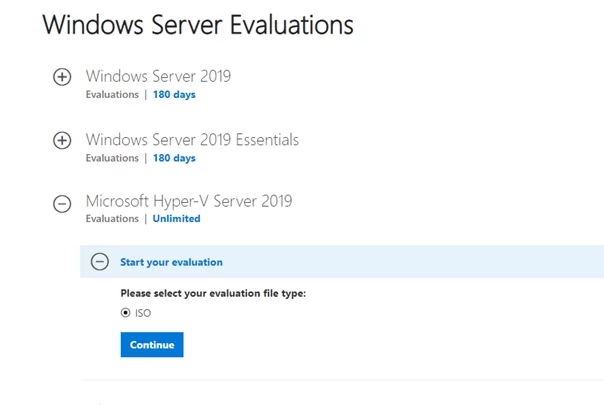Expand the Windows Server 2019 section
The height and width of the screenshot is (405, 604).
click(x=62, y=77)
